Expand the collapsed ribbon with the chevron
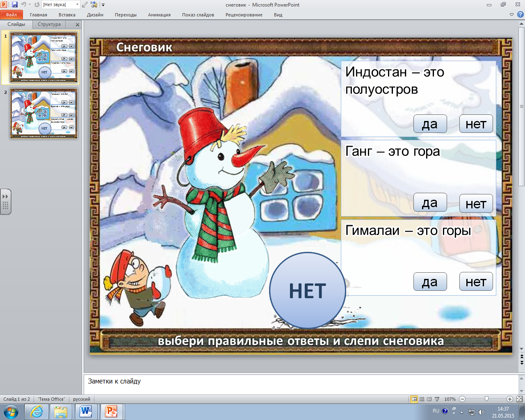Viewport: 525px width, 420px height. click(x=511, y=15)
